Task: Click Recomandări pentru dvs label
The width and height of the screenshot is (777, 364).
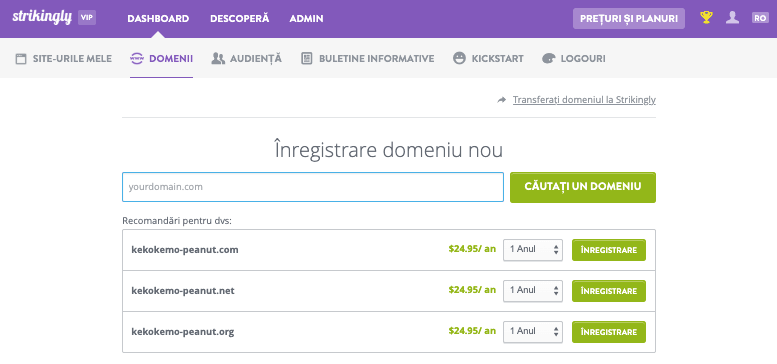Action: click(x=177, y=221)
